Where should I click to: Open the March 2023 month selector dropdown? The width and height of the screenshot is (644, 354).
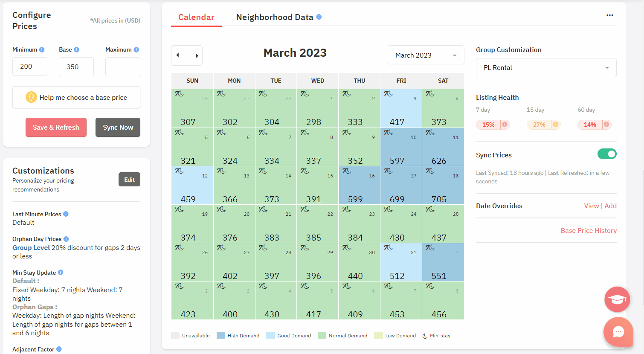click(x=425, y=55)
